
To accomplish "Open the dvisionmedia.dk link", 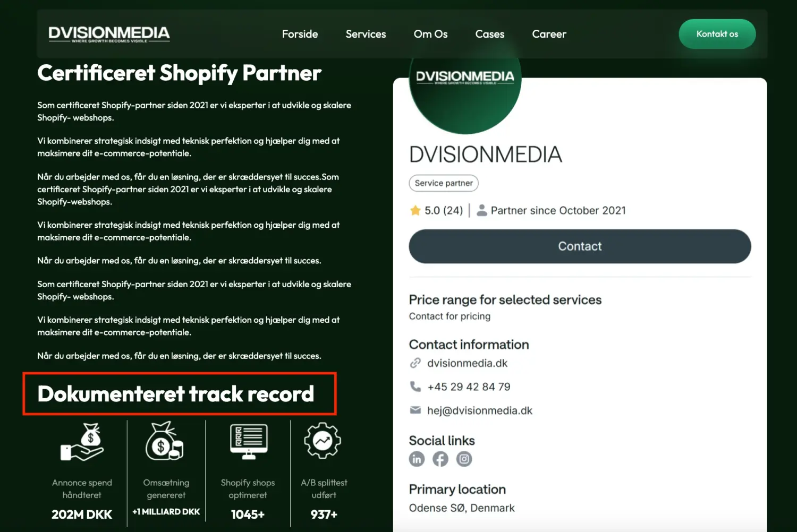I will coord(468,363).
